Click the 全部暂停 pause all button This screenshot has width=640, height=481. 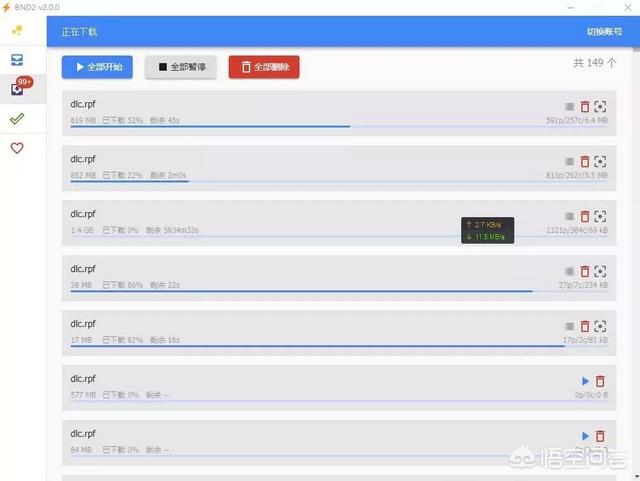pos(181,67)
